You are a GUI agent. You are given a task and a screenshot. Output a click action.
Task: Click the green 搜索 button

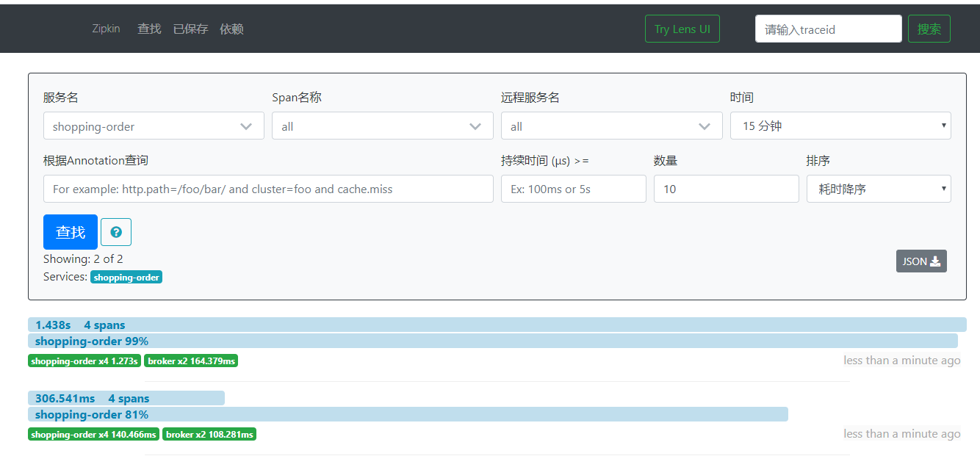(929, 29)
